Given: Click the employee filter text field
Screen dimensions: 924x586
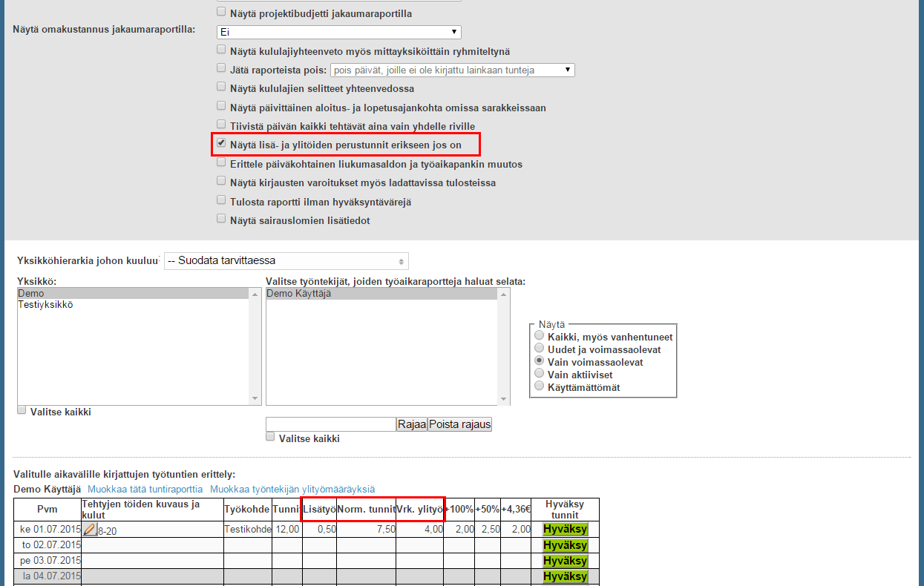Looking at the screenshot, I should click(330, 424).
